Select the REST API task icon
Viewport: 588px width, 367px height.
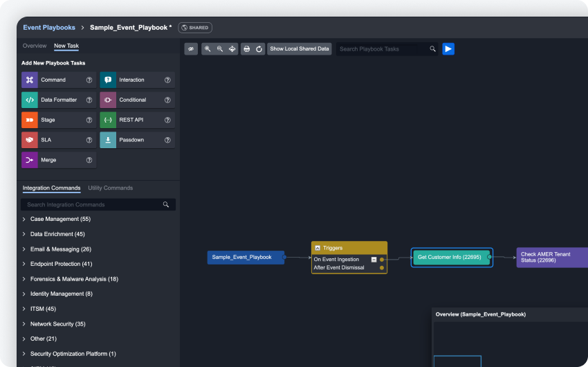108,120
